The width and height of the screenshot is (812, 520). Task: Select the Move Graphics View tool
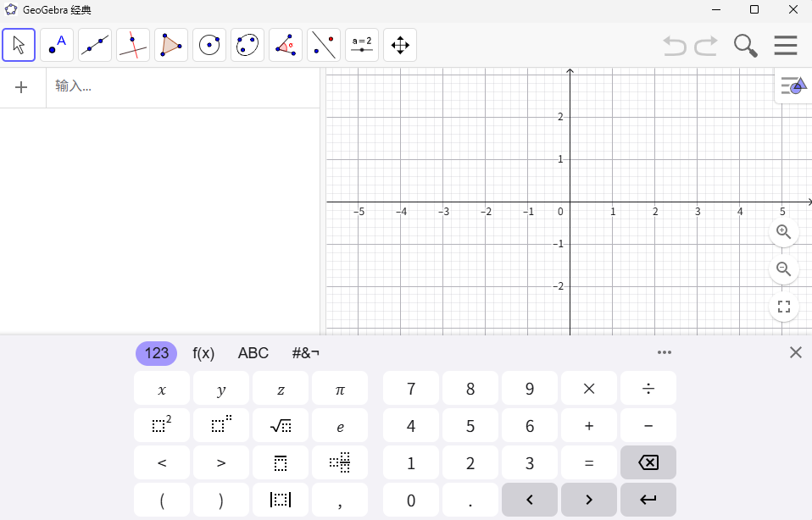(x=400, y=44)
